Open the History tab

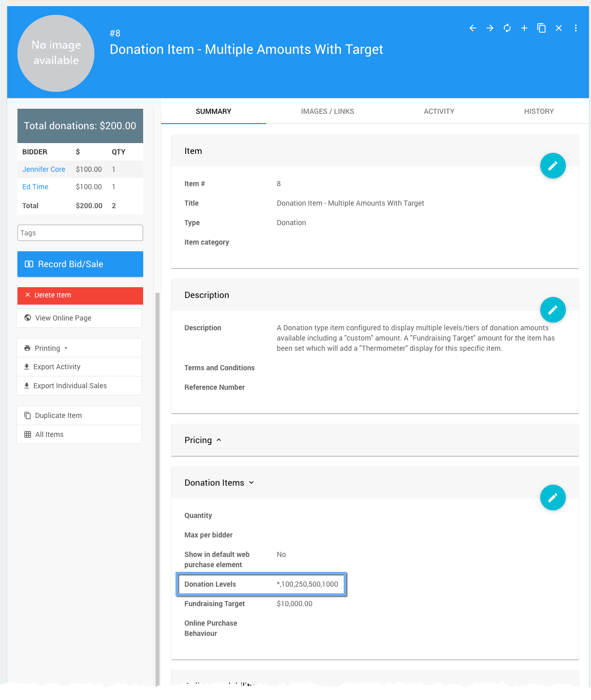click(539, 111)
